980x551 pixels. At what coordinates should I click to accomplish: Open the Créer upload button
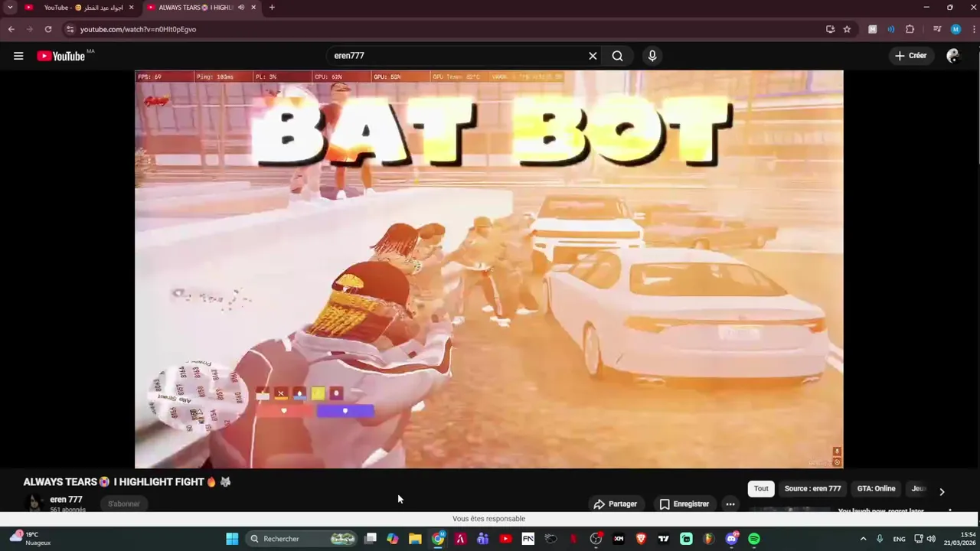click(910, 56)
